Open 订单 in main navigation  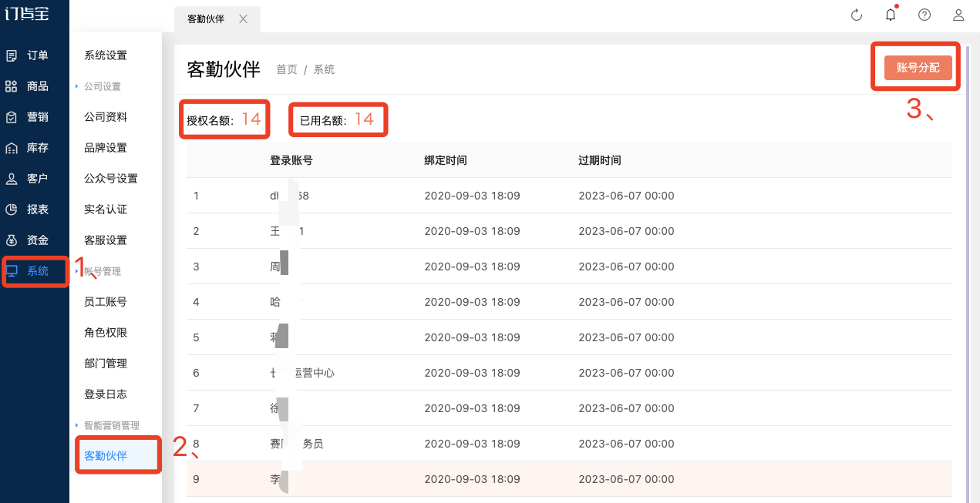(x=38, y=55)
